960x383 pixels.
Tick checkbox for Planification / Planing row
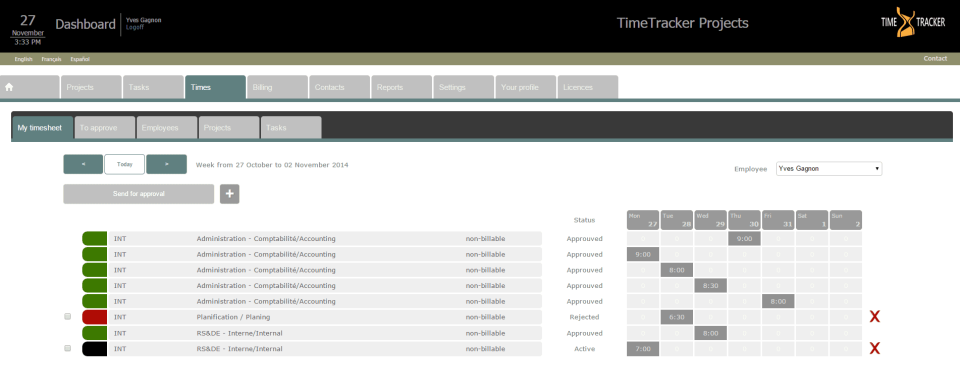pyautogui.click(x=67, y=317)
